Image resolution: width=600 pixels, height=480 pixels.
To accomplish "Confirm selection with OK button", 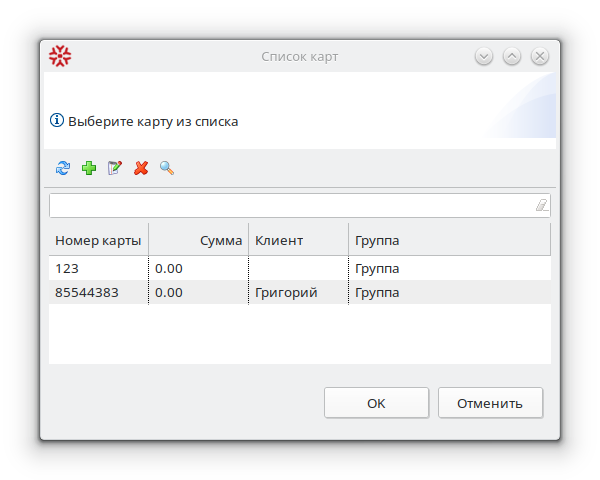I will [x=377, y=403].
